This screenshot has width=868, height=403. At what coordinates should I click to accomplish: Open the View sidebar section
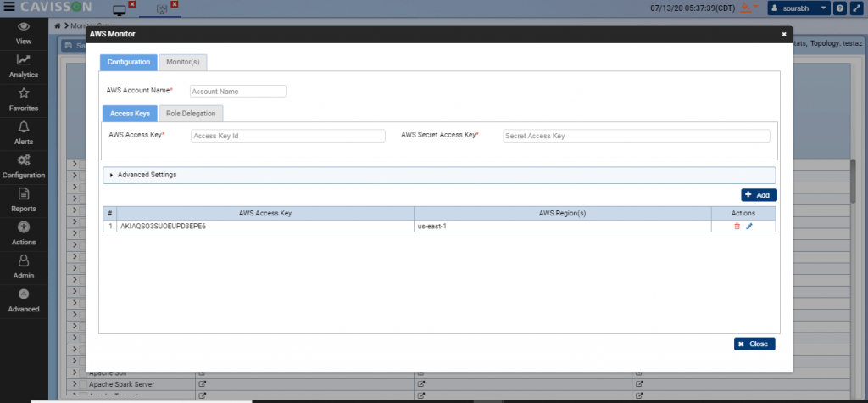pyautogui.click(x=24, y=33)
